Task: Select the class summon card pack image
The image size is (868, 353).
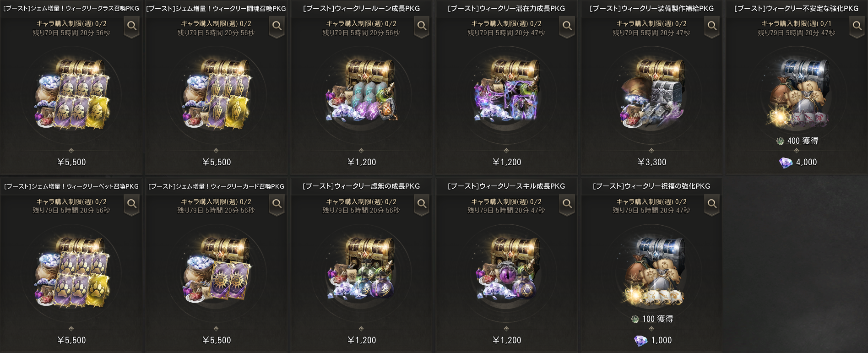Action: 71,94
